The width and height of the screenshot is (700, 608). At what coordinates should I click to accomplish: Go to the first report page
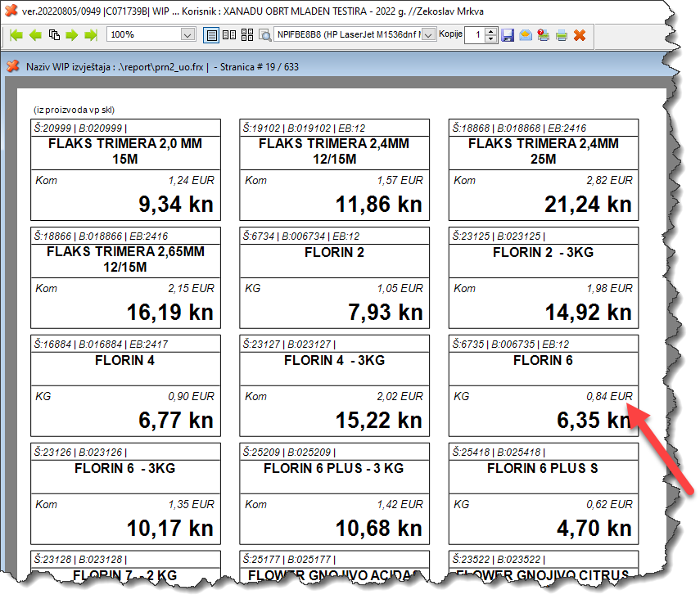pos(16,35)
